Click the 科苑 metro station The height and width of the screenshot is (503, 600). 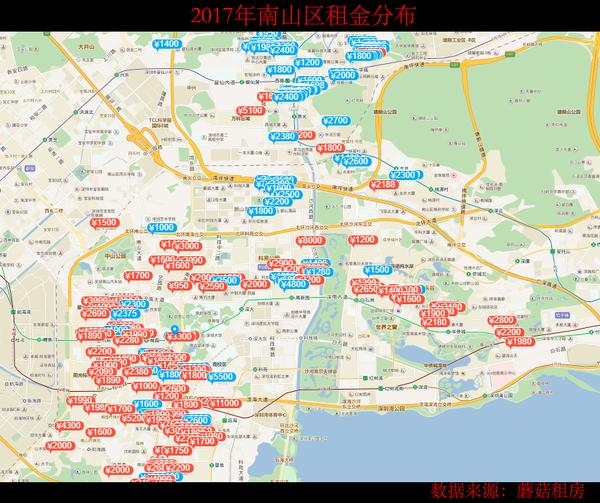pyautogui.click(x=260, y=370)
